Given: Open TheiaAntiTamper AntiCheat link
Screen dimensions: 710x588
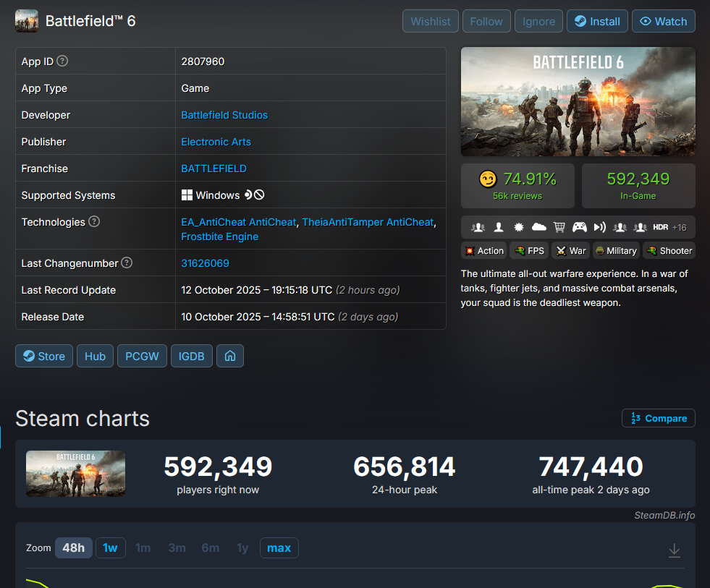Looking at the screenshot, I should 368,222.
